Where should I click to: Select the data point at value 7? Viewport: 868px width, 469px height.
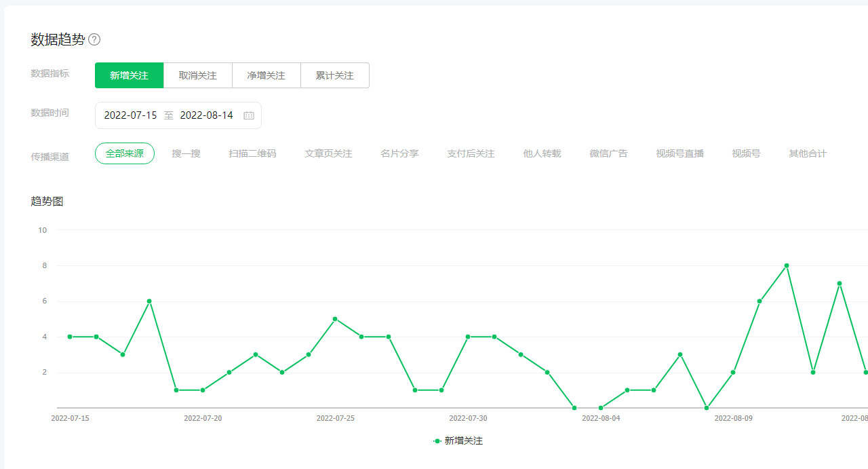(x=840, y=283)
